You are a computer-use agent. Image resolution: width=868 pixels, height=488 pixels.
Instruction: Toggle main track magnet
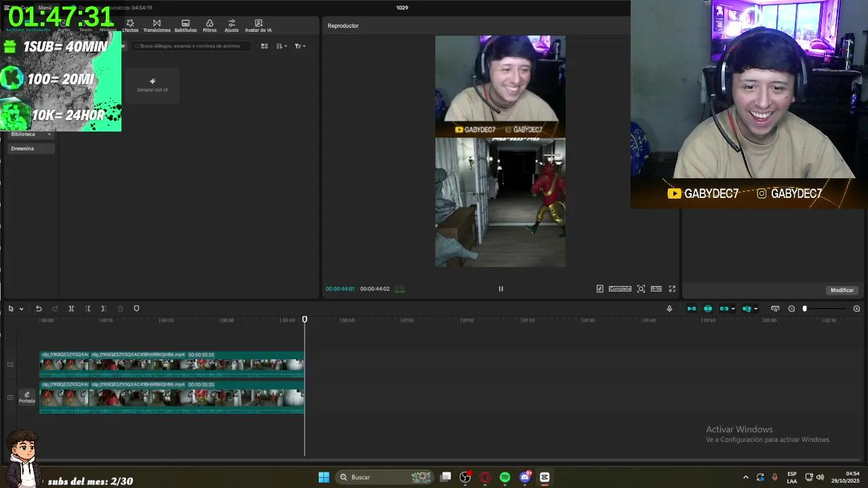click(692, 308)
